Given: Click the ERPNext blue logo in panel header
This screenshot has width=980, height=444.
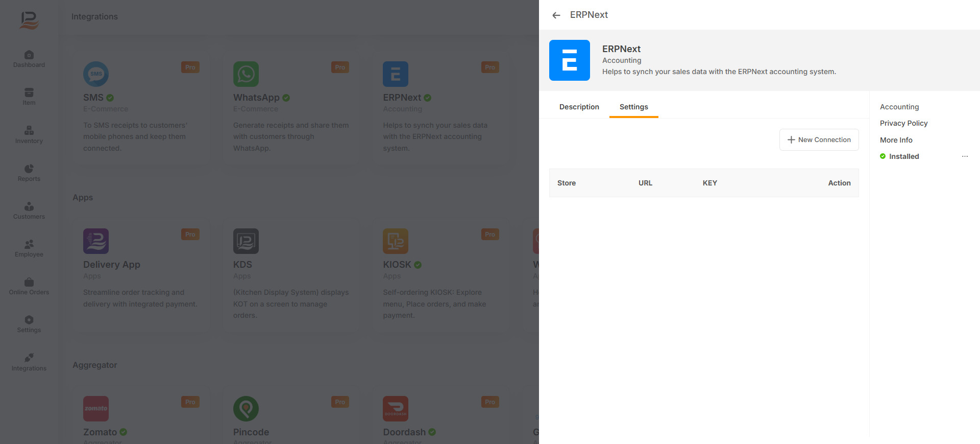Looking at the screenshot, I should tap(570, 60).
